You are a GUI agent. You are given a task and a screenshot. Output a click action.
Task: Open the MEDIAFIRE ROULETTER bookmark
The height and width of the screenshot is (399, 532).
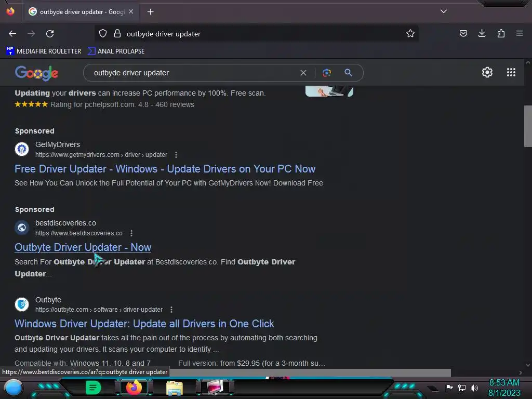click(x=44, y=51)
